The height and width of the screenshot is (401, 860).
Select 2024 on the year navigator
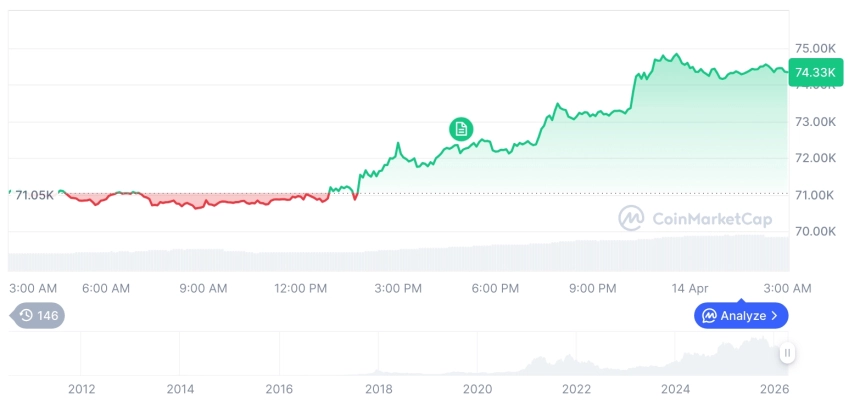pos(676,389)
